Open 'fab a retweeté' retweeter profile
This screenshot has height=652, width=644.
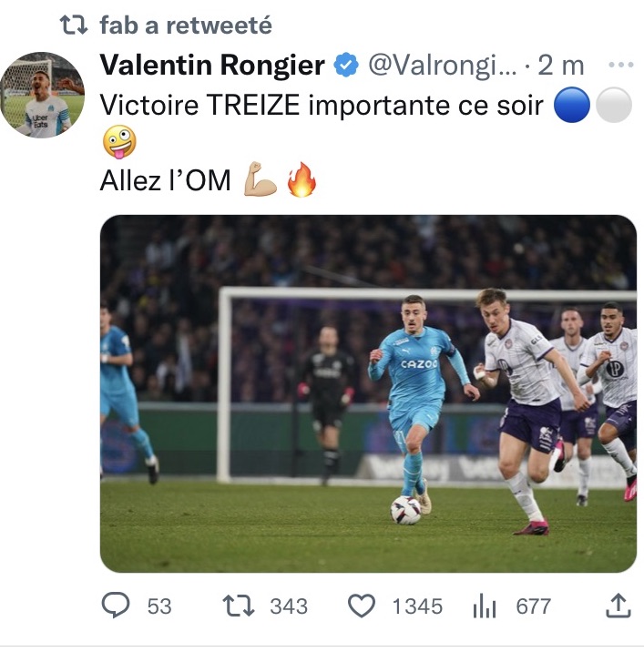(x=186, y=25)
